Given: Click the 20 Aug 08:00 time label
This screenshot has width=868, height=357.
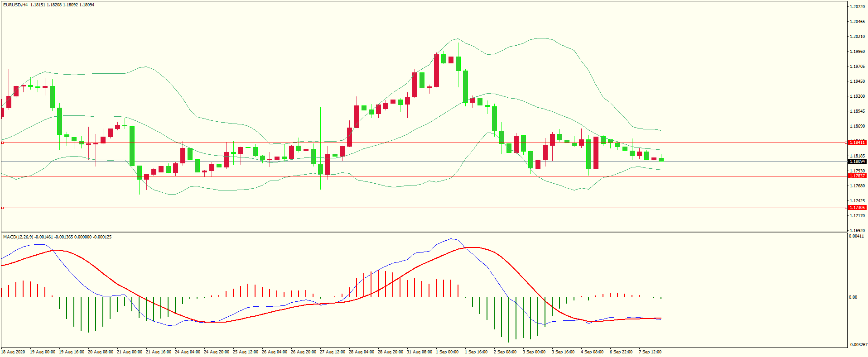Looking at the screenshot, I should [x=101, y=352].
